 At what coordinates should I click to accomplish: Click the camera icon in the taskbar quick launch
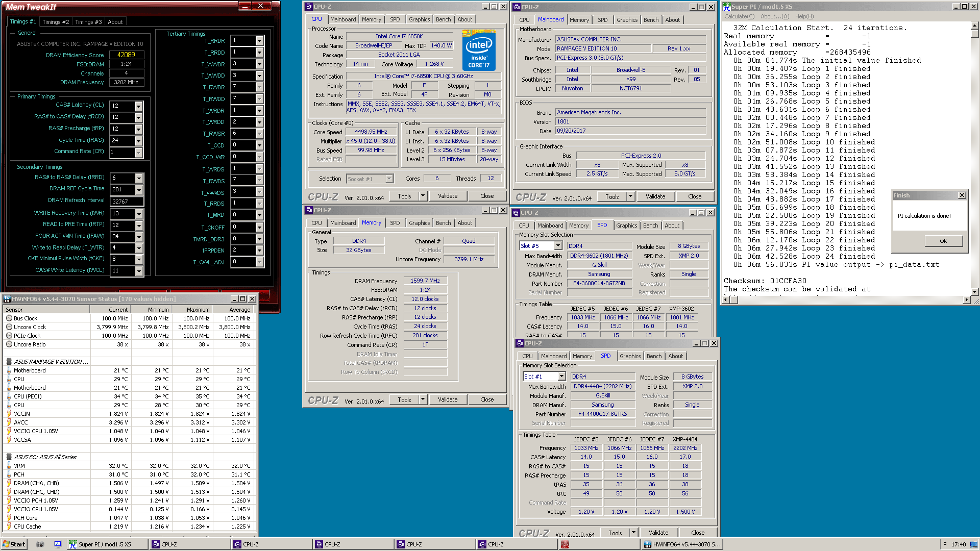coord(40,544)
